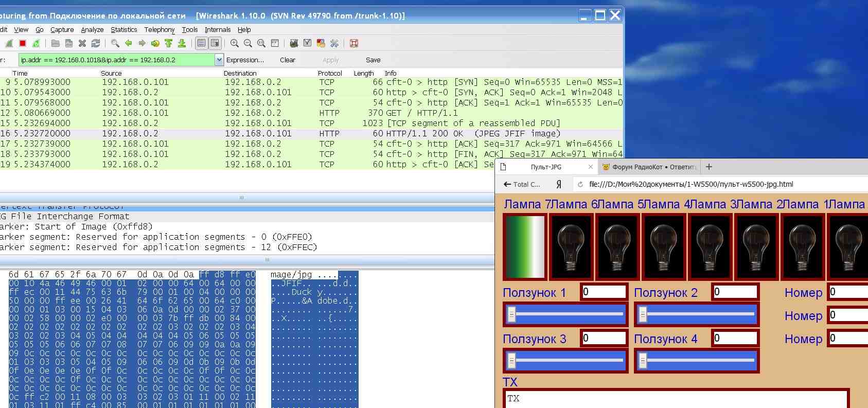Reload the capture file

click(x=95, y=43)
